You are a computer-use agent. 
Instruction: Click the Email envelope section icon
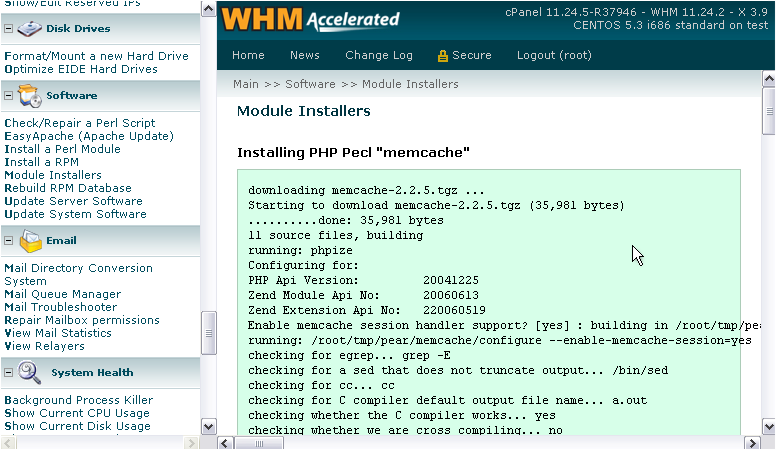click(31, 241)
